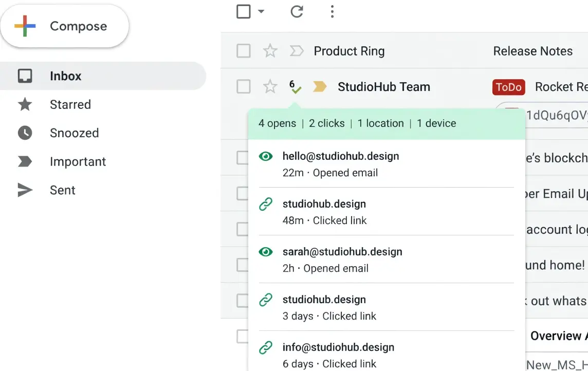Click link icon for 48m clicked link
Viewport: 588px width, 371px height.
tap(266, 204)
